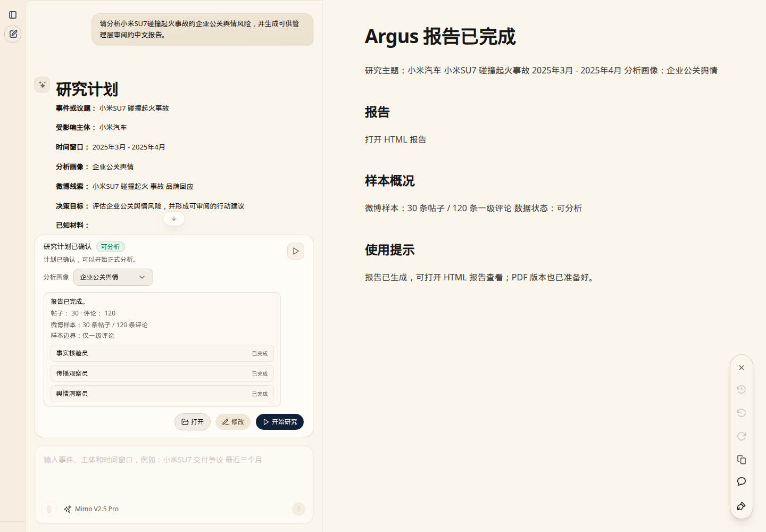Click the 已知材料 label
Viewport: 766px width, 532px height.
72,226
